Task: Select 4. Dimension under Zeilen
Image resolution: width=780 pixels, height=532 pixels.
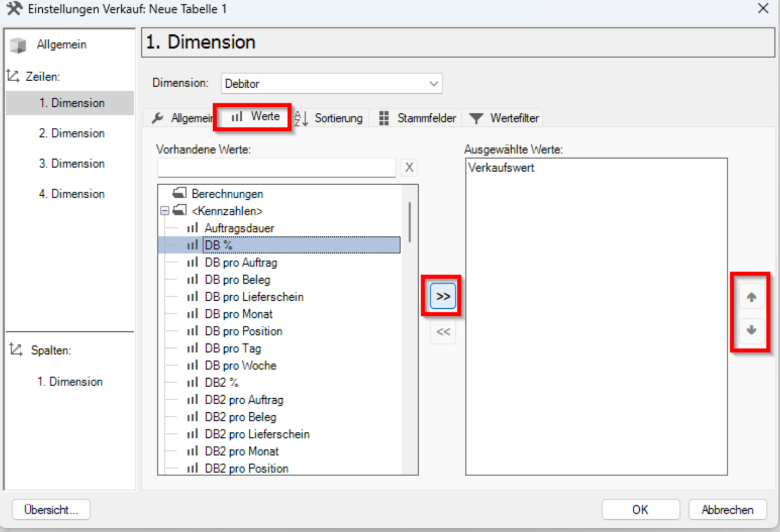Action: tap(71, 194)
